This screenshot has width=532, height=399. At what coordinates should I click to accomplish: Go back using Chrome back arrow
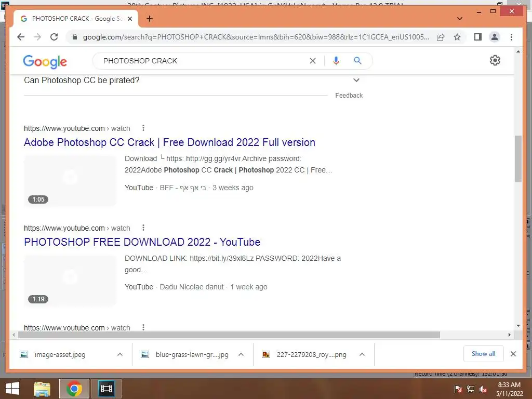(21, 37)
